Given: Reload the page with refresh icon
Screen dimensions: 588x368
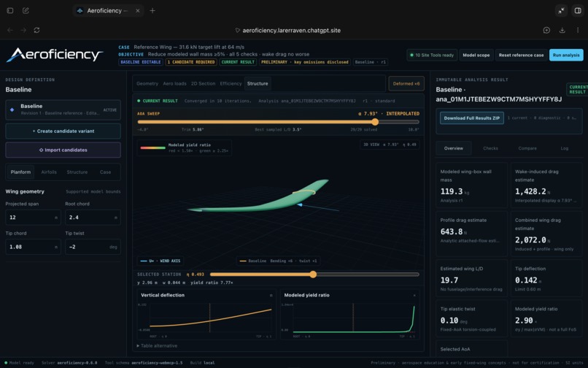Looking at the screenshot, I should 36,30.
